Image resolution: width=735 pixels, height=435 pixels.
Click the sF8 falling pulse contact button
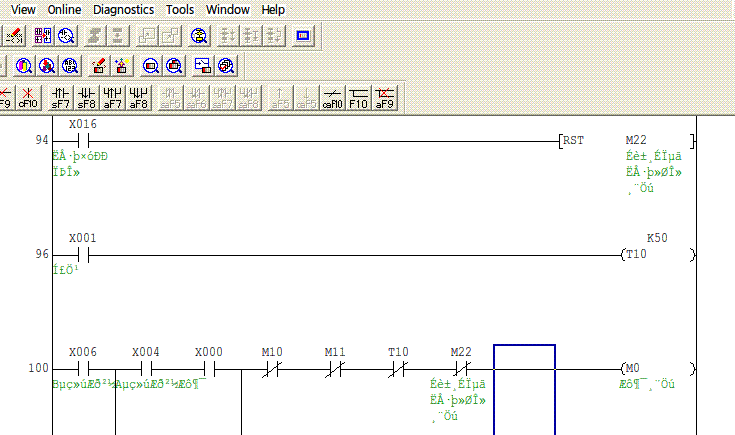tap(87, 96)
